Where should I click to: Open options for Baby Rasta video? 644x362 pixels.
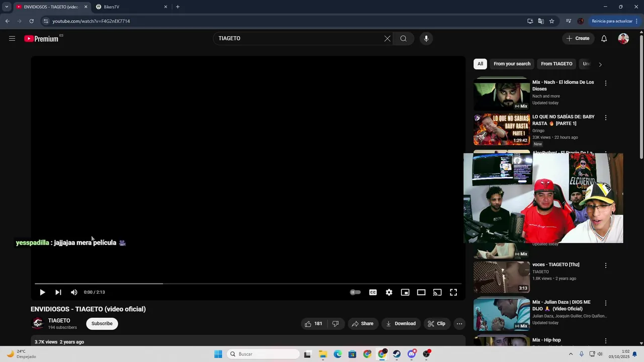[606, 118]
